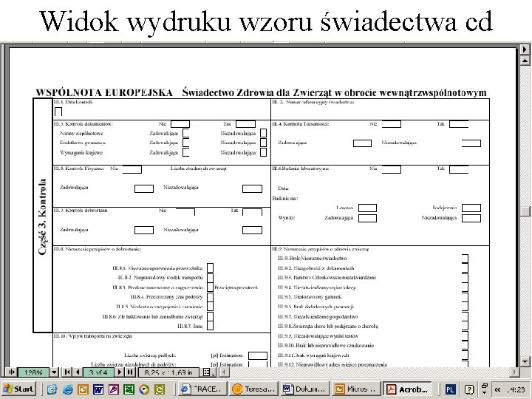Check Niezadowalająca for Wymagania krajowe
532x399 pixels.
tap(263, 152)
